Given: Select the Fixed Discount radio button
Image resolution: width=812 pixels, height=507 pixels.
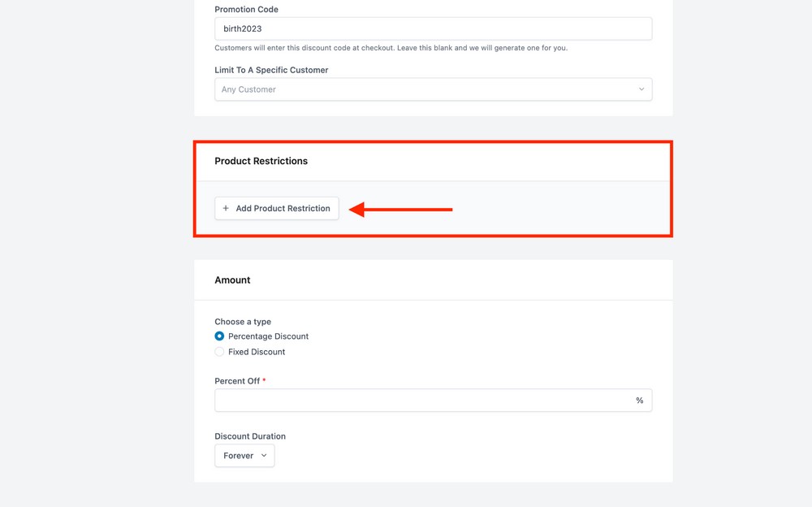Looking at the screenshot, I should [219, 352].
